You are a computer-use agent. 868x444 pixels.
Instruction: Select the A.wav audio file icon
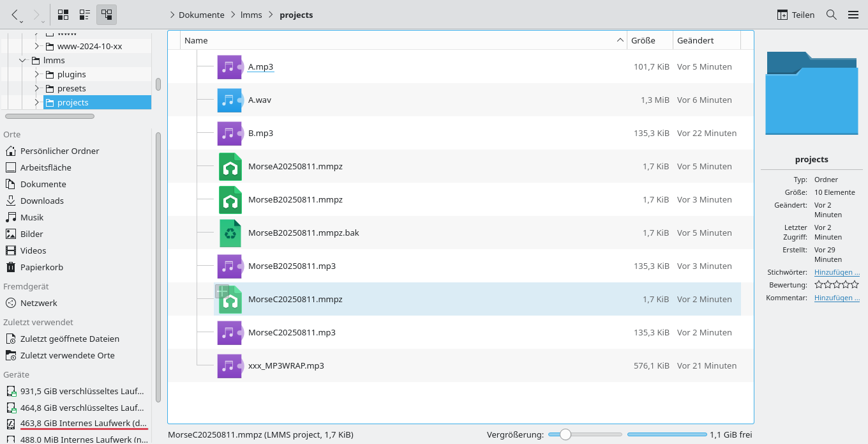coord(230,100)
